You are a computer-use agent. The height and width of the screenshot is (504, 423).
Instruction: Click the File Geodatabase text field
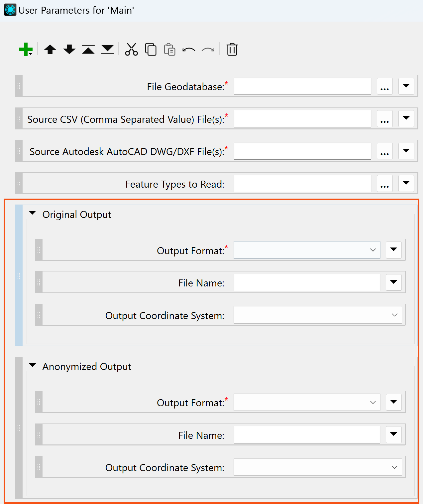click(302, 86)
